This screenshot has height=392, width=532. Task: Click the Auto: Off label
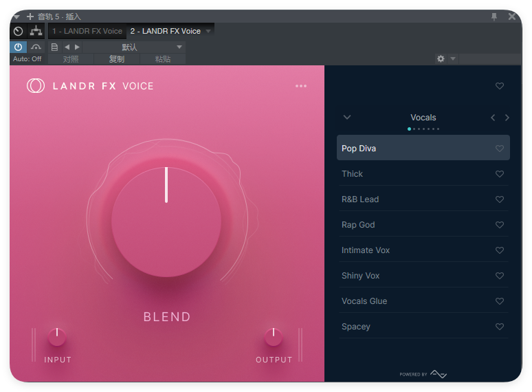pyautogui.click(x=27, y=58)
